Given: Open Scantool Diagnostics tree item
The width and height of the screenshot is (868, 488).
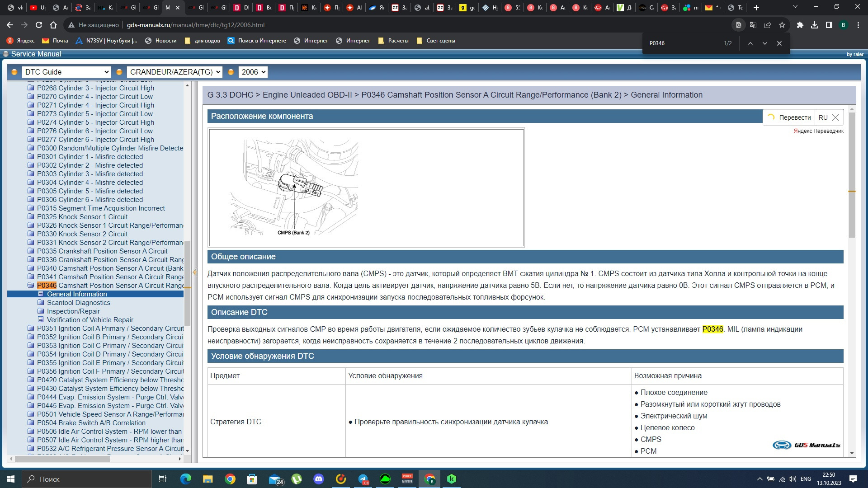Looking at the screenshot, I should pos(78,303).
